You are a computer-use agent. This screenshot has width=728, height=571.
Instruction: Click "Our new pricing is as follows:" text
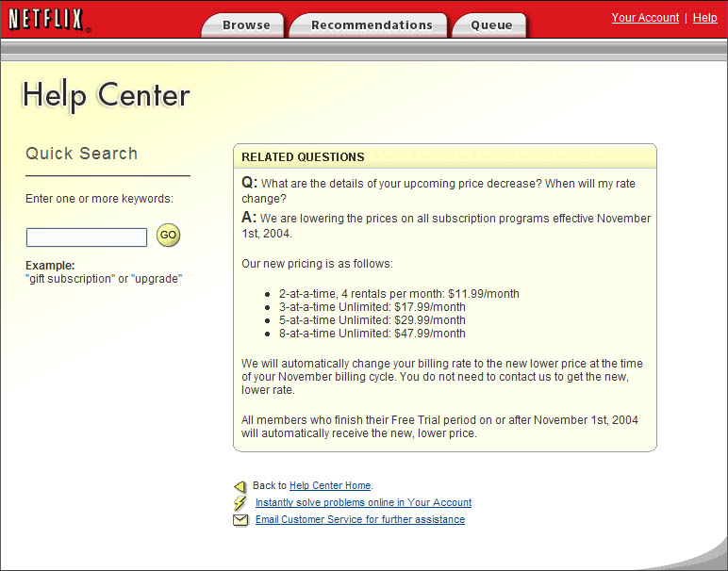(x=317, y=264)
